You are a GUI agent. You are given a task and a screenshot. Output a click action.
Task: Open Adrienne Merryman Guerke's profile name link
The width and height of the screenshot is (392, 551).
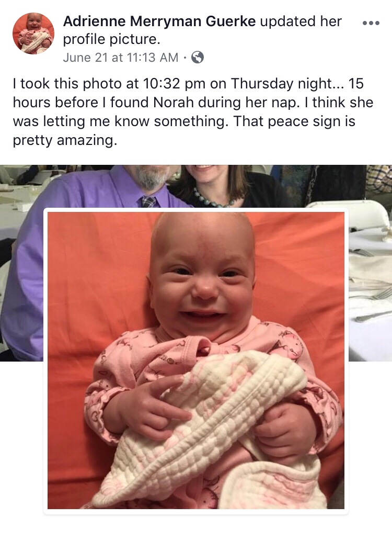[x=159, y=21]
